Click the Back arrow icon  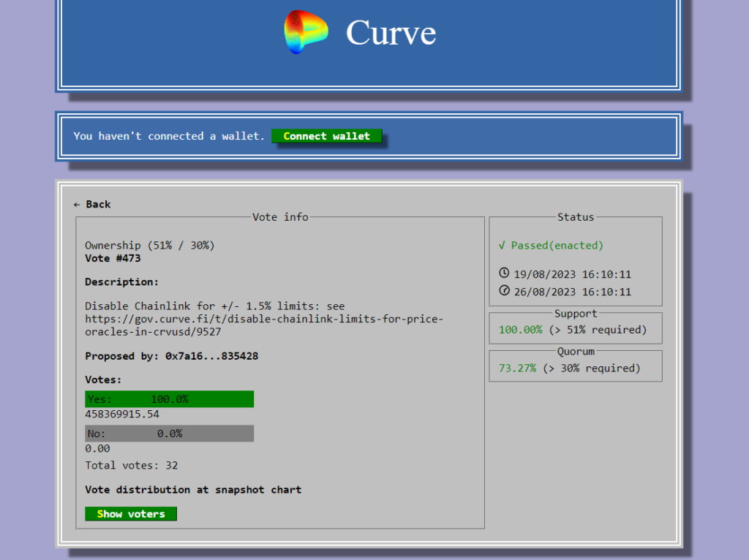77,204
